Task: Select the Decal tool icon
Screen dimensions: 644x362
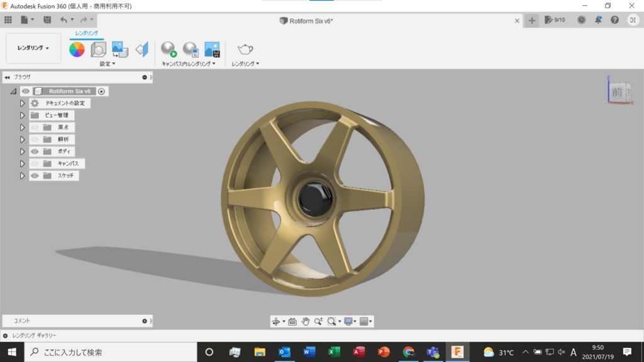Action: pyautogui.click(x=120, y=50)
